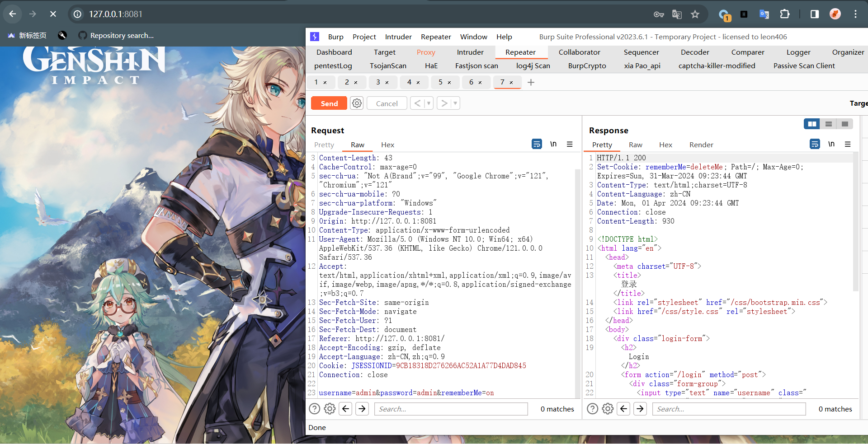Viewport: 868px width, 444px height.
Task: Open 新标签页 bookmark
Action: pyautogui.click(x=27, y=35)
